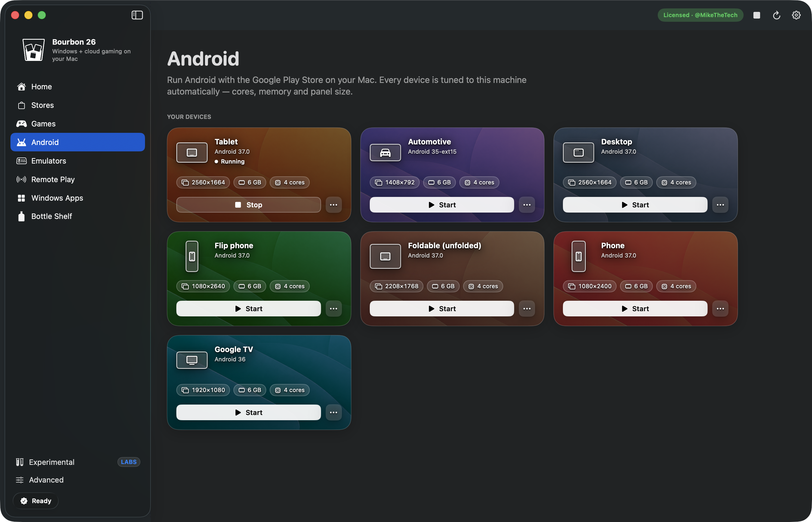Open more options for Foldable (unfolded)
This screenshot has height=522, width=812.
pyautogui.click(x=527, y=309)
